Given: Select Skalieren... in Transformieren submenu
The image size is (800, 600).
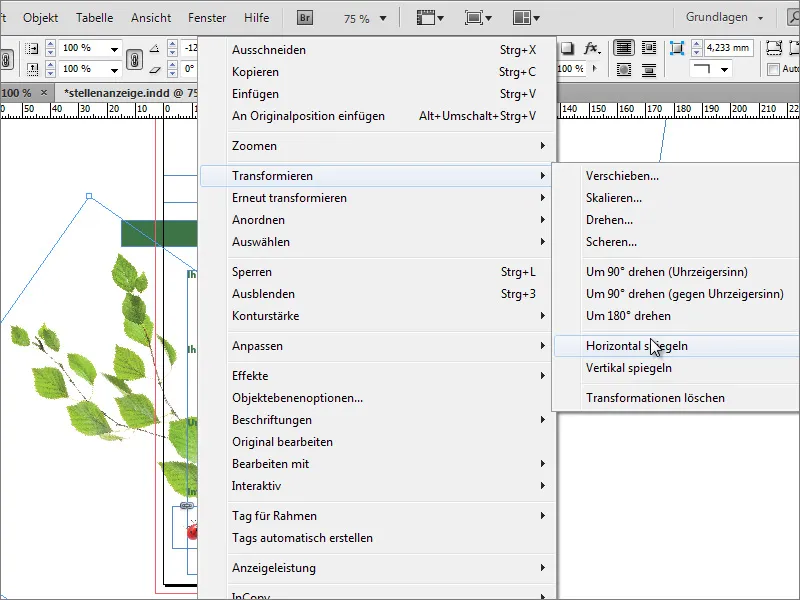Looking at the screenshot, I should tap(677, 198).
